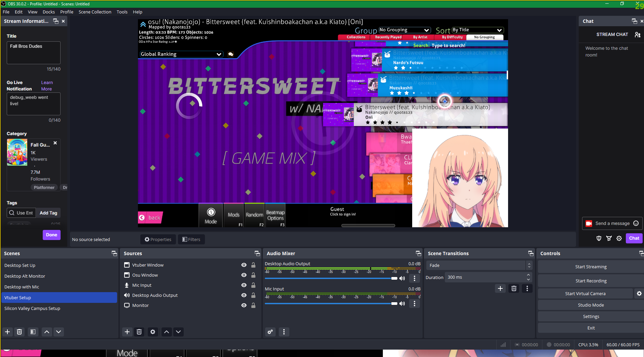Click the remove scene trash icon
644x357 pixels.
point(20,332)
